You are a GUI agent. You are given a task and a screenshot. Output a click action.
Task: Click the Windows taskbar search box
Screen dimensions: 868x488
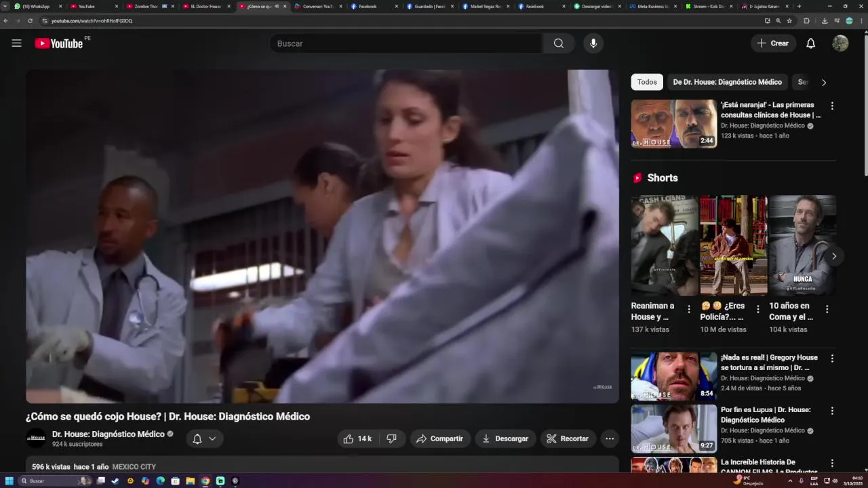point(54,481)
